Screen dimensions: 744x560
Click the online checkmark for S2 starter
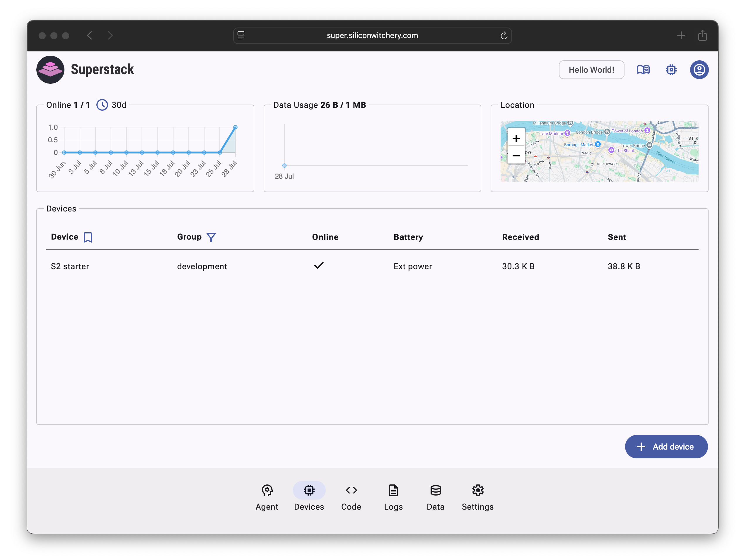[x=318, y=265]
